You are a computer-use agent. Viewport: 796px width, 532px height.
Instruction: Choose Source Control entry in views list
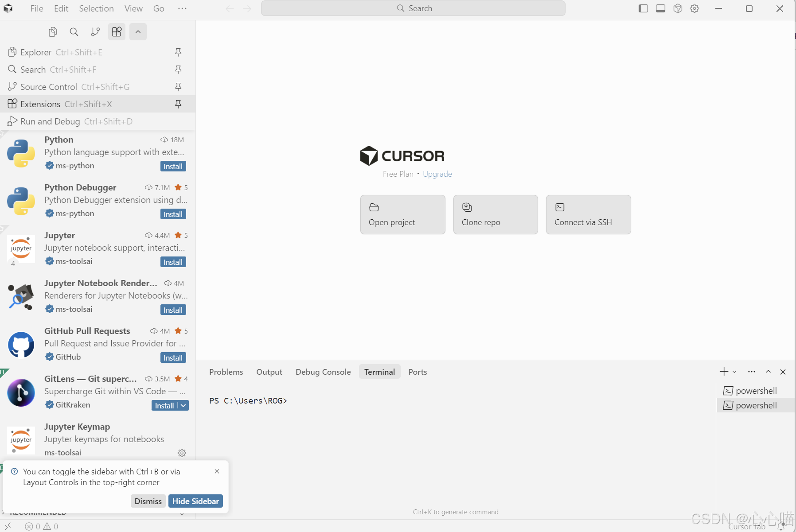pos(98,87)
